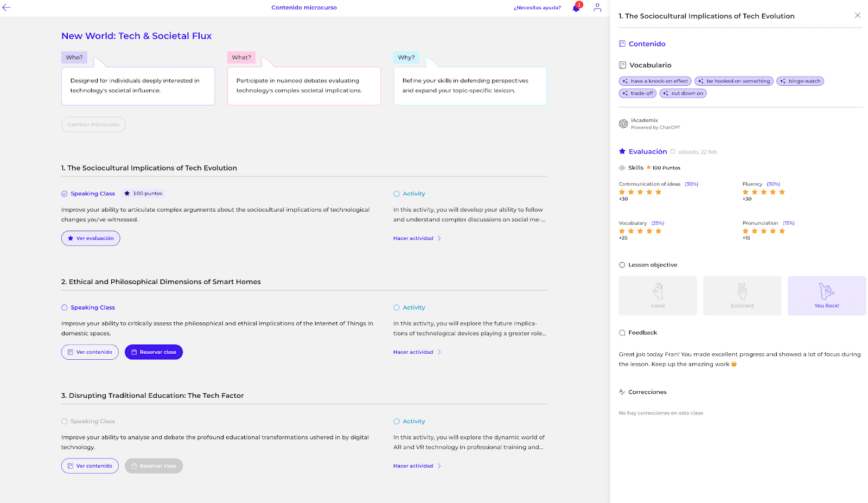Click 'No hay correcciones en esta clase' text

[661, 413]
